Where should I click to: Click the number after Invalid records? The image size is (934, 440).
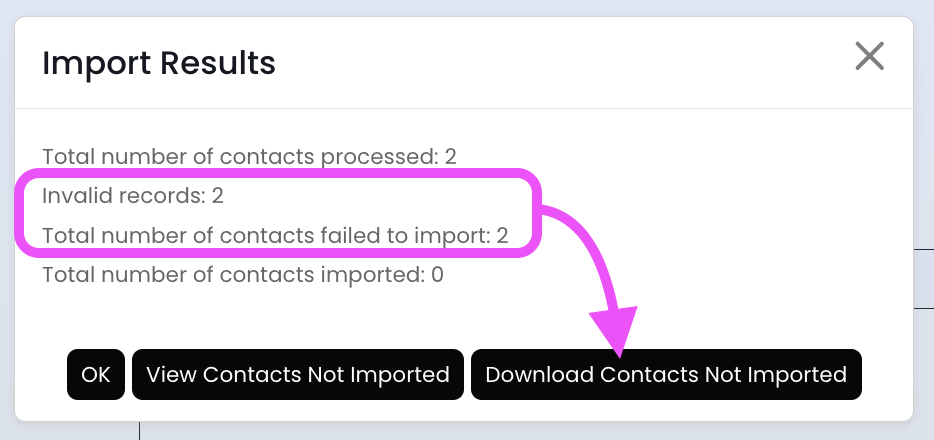point(217,196)
